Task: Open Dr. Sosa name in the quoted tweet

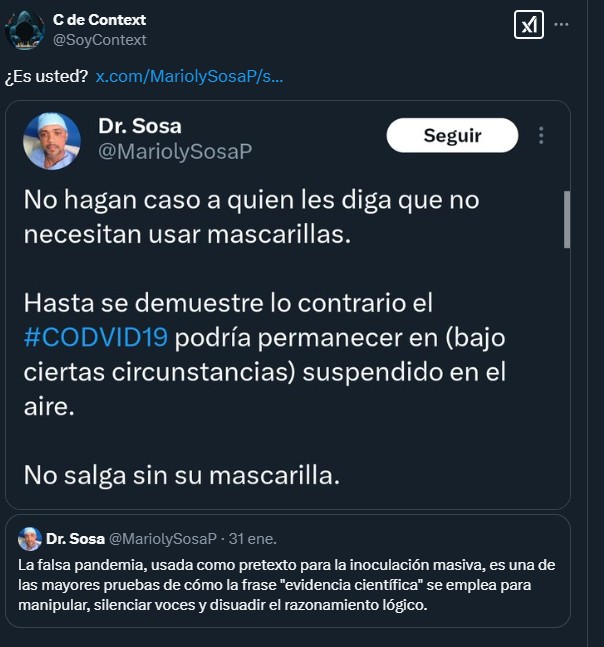Action: click(x=75, y=538)
